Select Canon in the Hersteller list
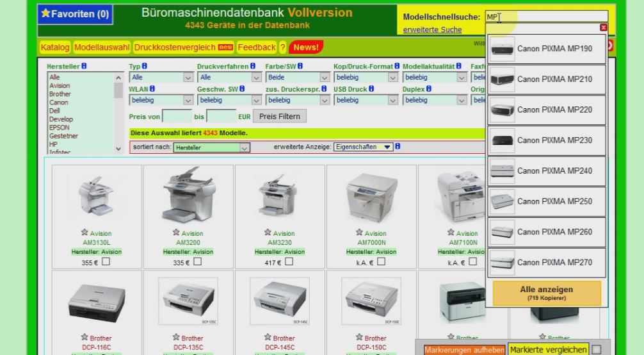The width and height of the screenshot is (644, 355). (x=59, y=103)
